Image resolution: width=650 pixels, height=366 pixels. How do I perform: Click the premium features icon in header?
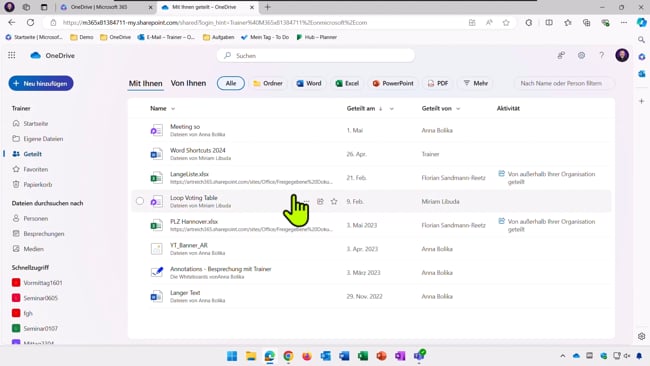[561, 55]
